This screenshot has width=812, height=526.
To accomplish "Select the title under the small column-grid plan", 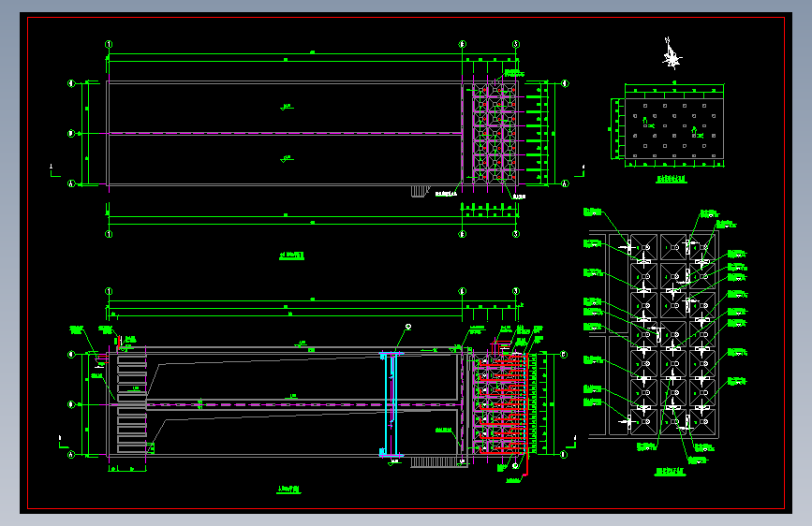I will pos(672,179).
